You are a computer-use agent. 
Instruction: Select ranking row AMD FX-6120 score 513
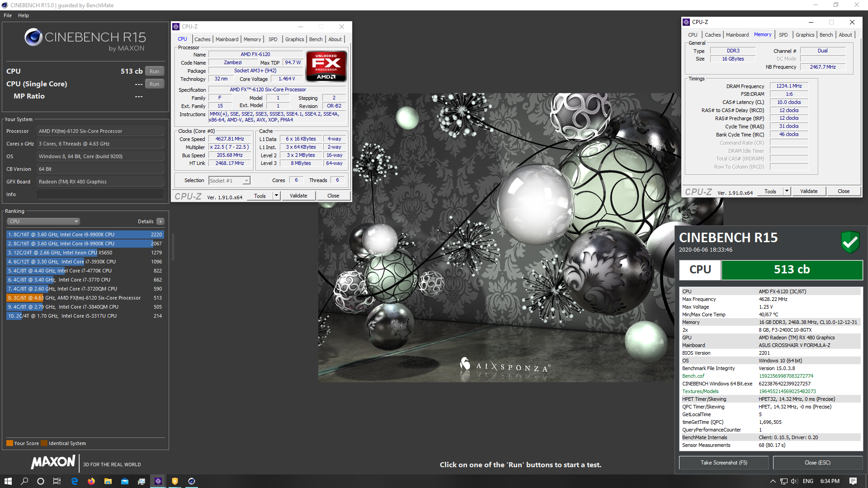(x=85, y=298)
